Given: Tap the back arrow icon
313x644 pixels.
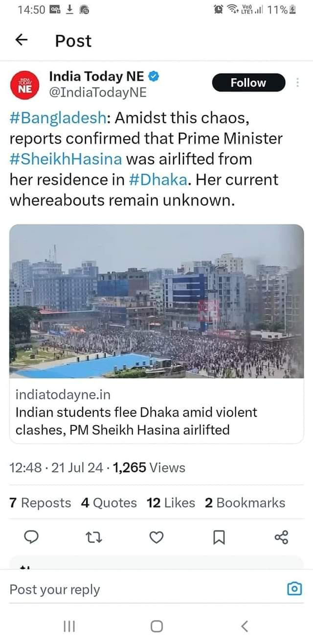Looking at the screenshot, I should [22, 41].
